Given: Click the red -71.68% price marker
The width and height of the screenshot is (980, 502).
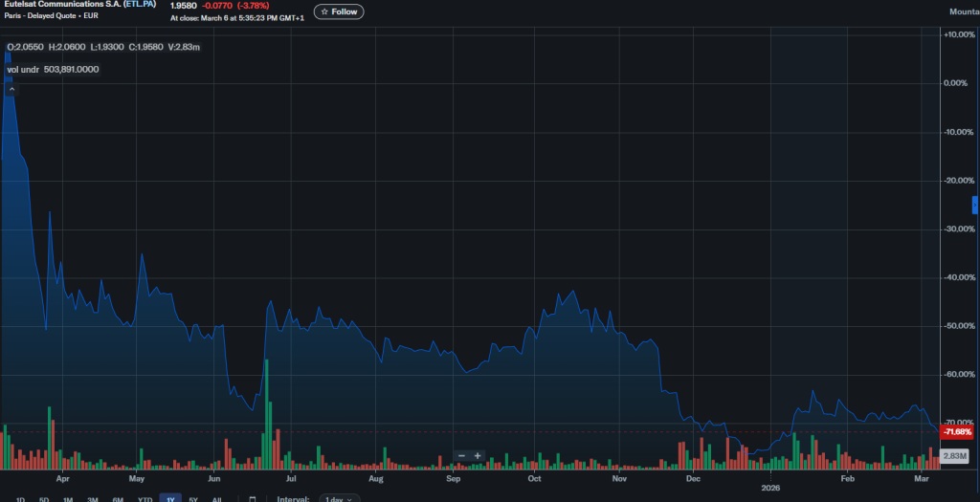Looking at the screenshot, I should pos(957,432).
